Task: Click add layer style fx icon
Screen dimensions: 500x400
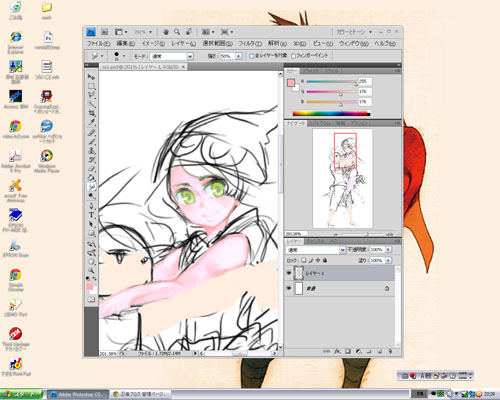Action: 337,351
